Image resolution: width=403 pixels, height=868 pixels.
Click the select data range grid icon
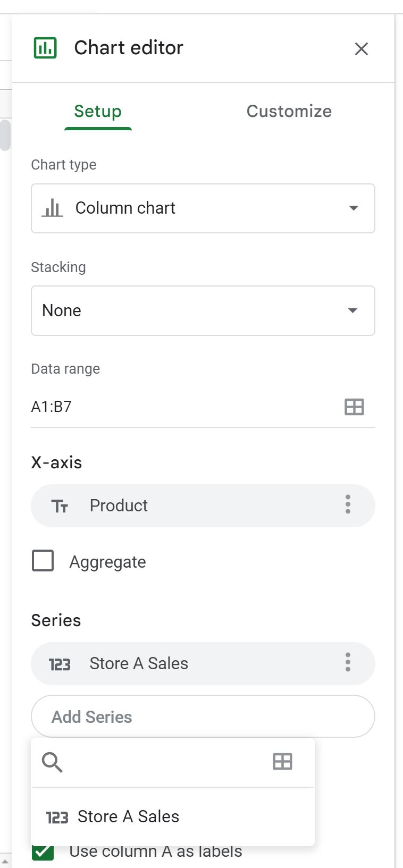coord(354,407)
